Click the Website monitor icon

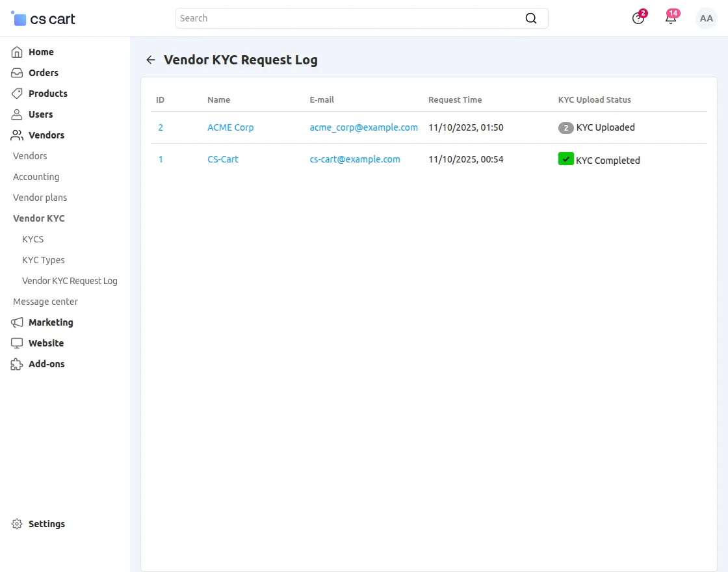[16, 343]
